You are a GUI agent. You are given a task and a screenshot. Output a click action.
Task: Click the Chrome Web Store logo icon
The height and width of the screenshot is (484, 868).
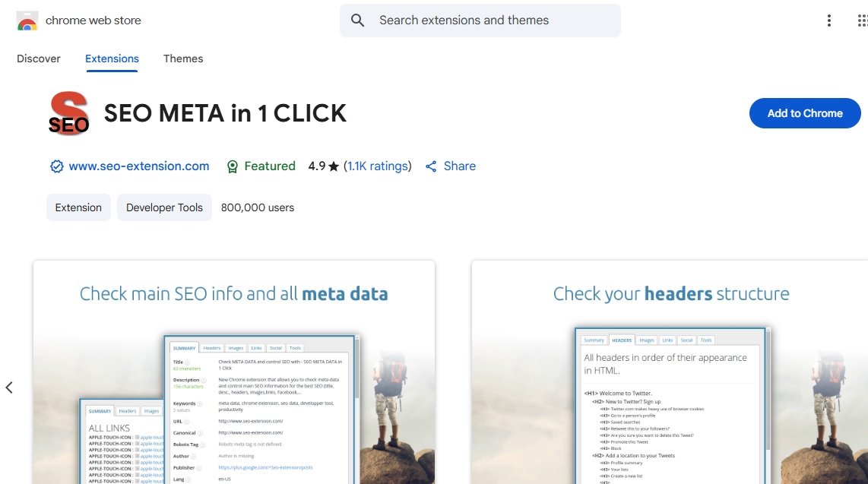pyautogui.click(x=27, y=21)
